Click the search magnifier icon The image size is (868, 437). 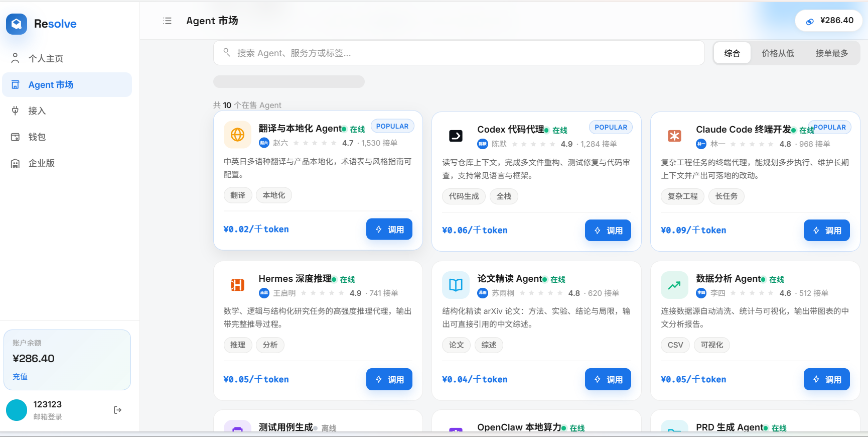coord(227,52)
